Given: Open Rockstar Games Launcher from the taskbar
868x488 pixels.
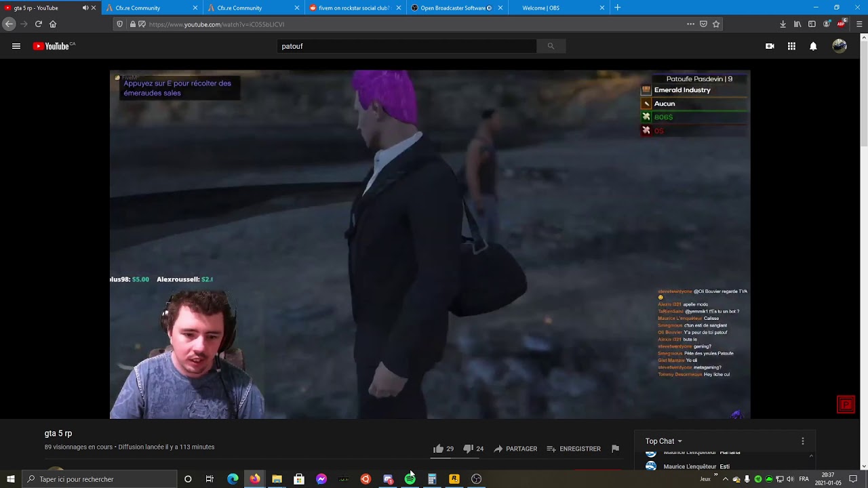Looking at the screenshot, I should (454, 479).
